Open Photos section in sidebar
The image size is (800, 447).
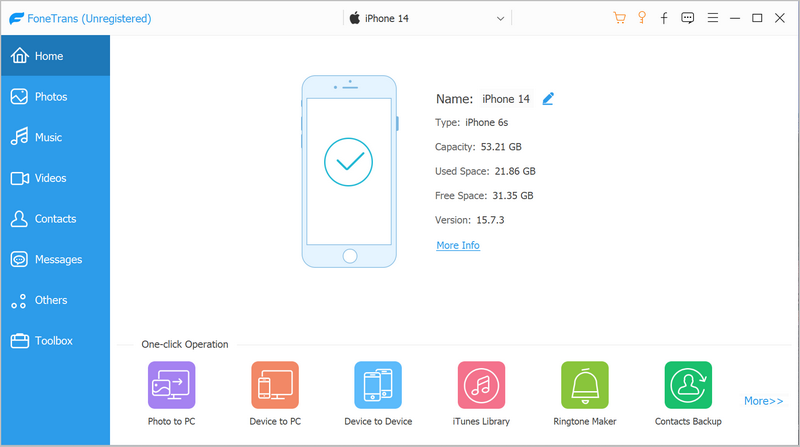pos(55,96)
